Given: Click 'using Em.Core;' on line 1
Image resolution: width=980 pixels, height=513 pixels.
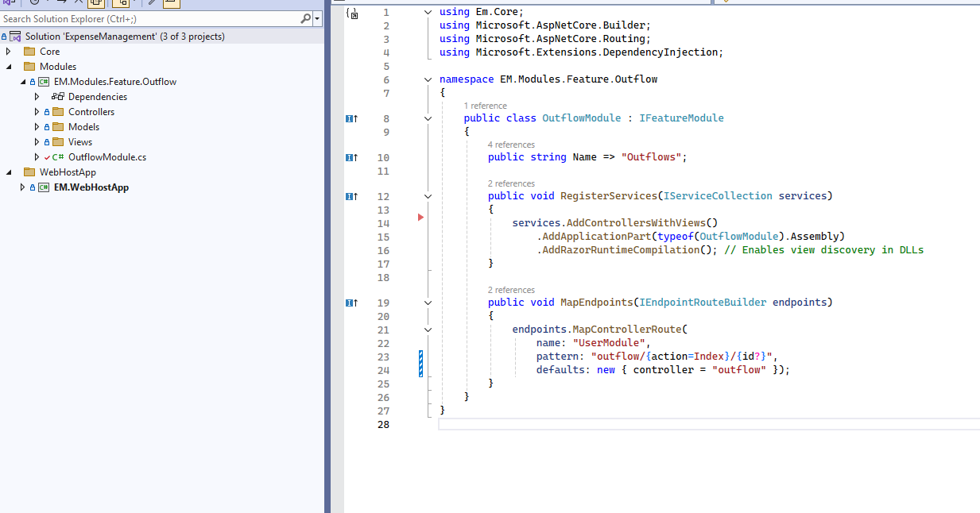Looking at the screenshot, I should pyautogui.click(x=482, y=12).
